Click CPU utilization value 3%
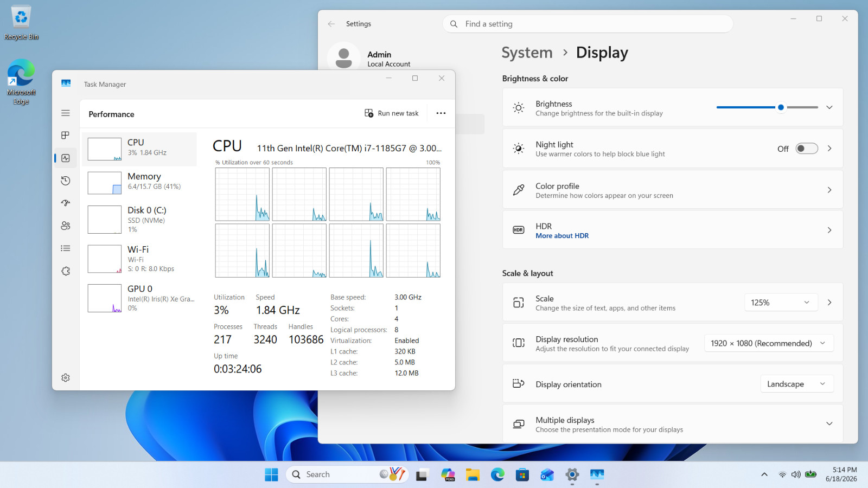Viewport: 868px width, 488px height. 221,310
